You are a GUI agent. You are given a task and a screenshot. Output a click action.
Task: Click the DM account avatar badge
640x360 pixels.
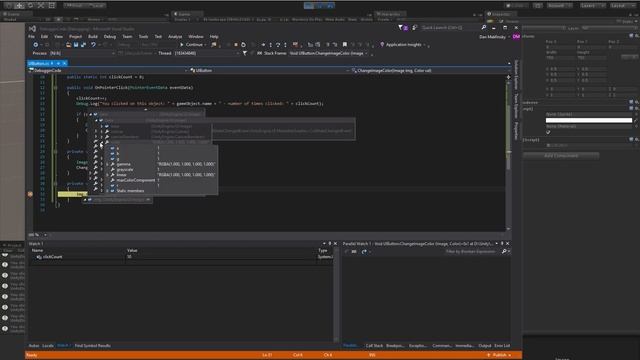tap(516, 37)
